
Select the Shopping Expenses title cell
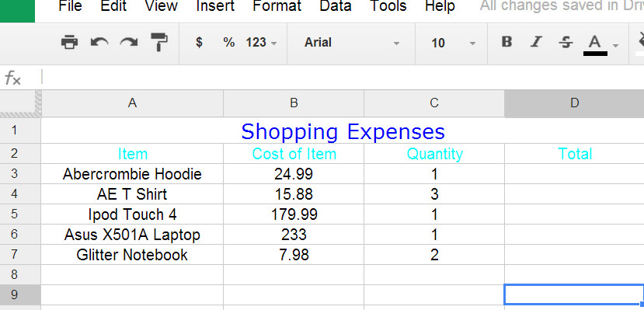pyautogui.click(x=343, y=131)
